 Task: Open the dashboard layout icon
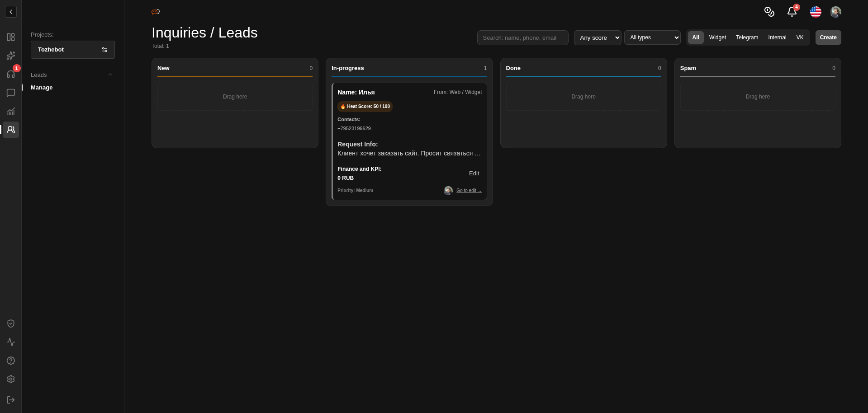pyautogui.click(x=11, y=37)
